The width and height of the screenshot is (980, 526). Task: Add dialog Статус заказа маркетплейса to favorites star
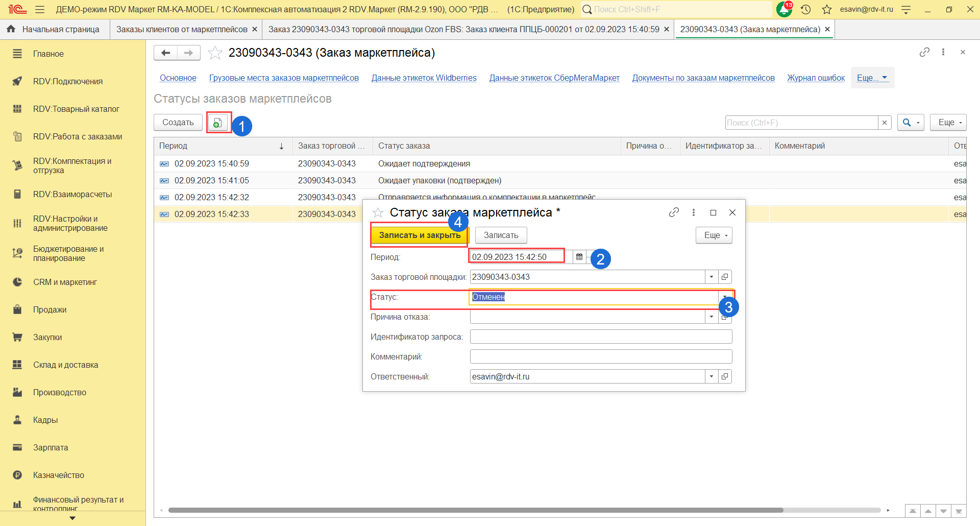(378, 212)
